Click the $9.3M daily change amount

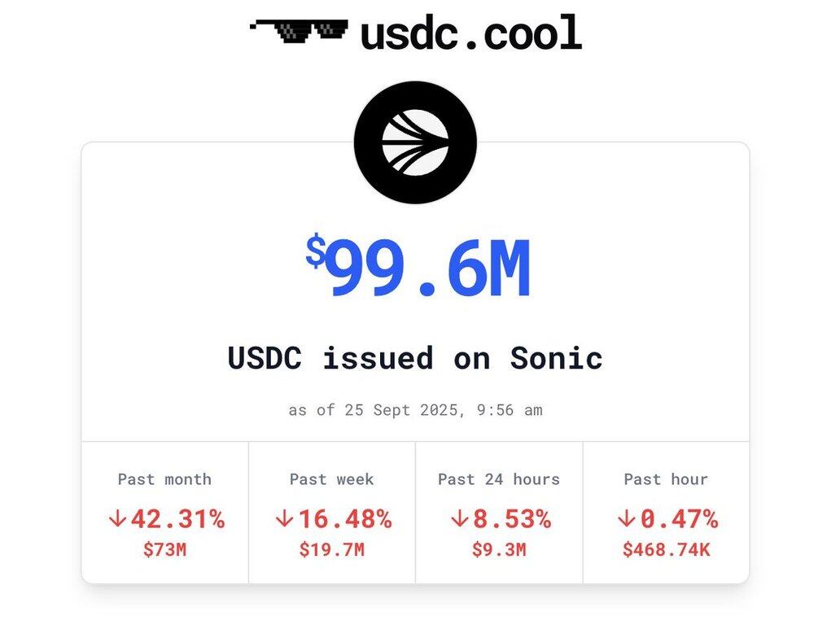(499, 550)
